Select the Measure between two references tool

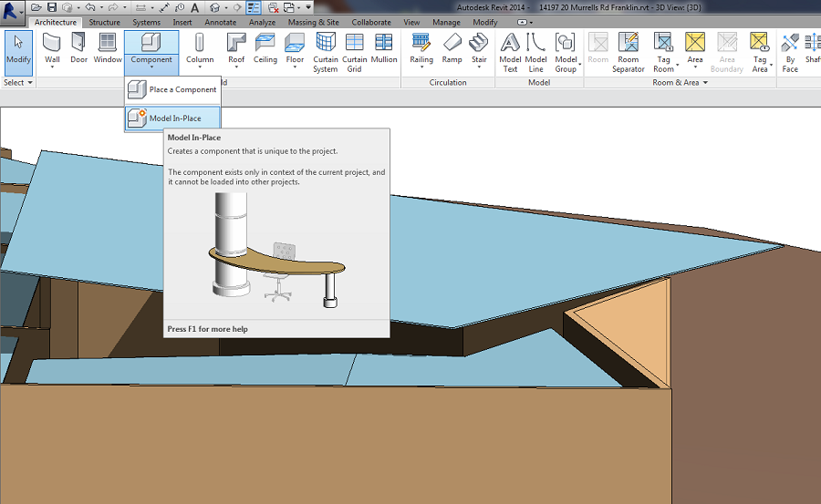(x=140, y=7)
